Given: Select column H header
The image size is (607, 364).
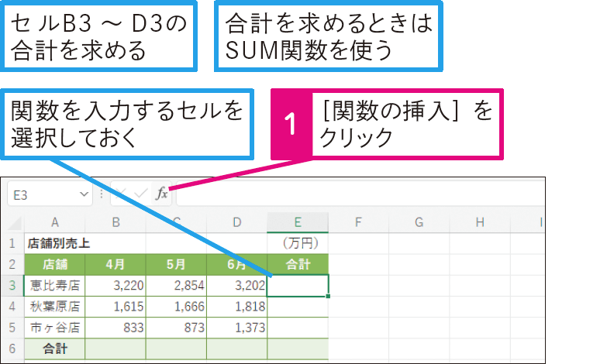Looking at the screenshot, I should pyautogui.click(x=480, y=222).
